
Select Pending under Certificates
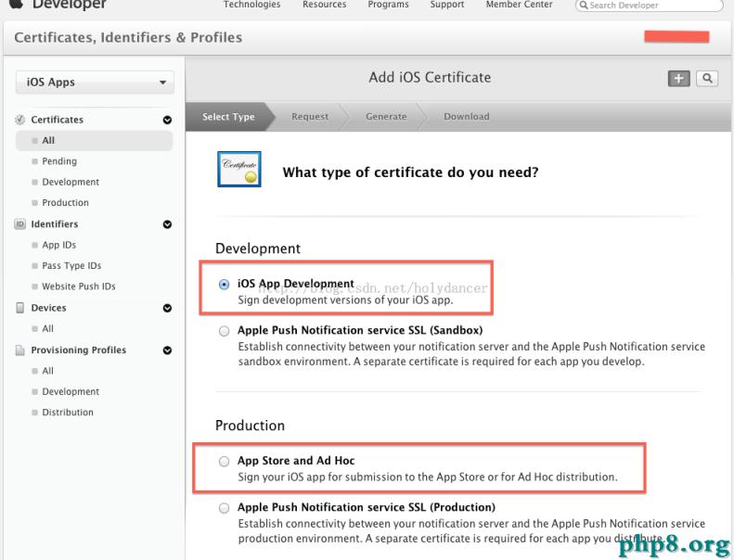[59, 161]
